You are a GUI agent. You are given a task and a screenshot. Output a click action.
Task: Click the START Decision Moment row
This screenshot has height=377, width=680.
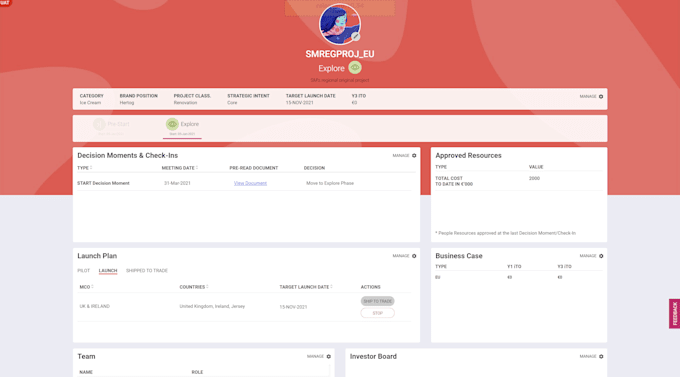click(x=244, y=183)
